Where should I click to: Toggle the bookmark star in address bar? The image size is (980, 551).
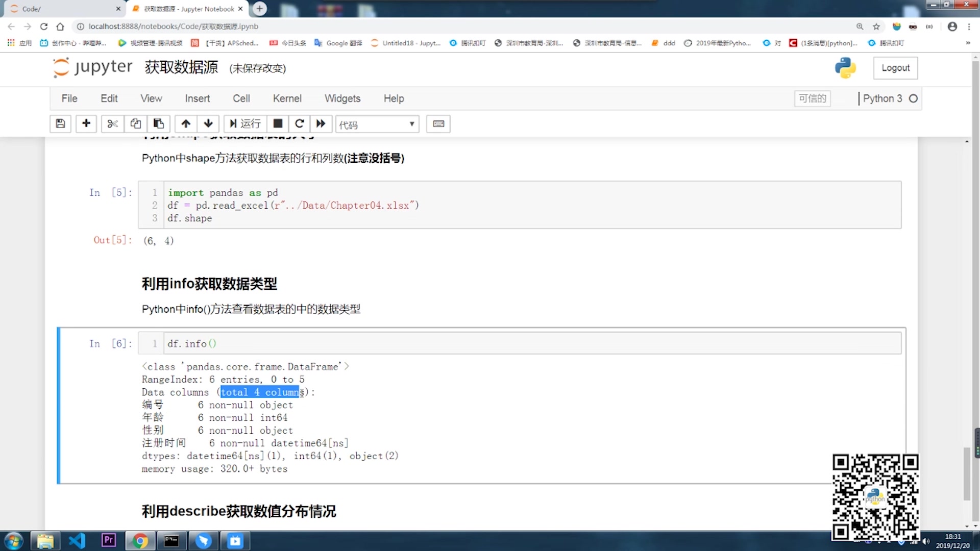pos(876,26)
